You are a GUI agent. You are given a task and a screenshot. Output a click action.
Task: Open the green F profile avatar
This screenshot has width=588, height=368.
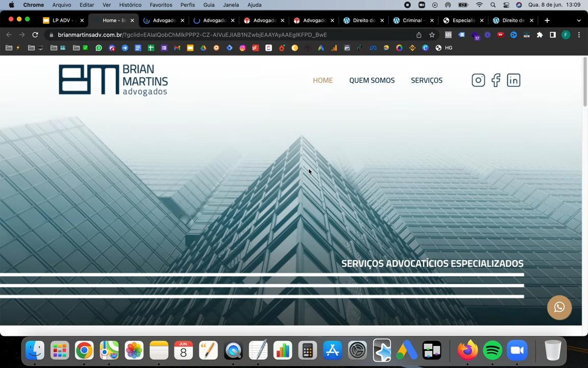(x=566, y=35)
